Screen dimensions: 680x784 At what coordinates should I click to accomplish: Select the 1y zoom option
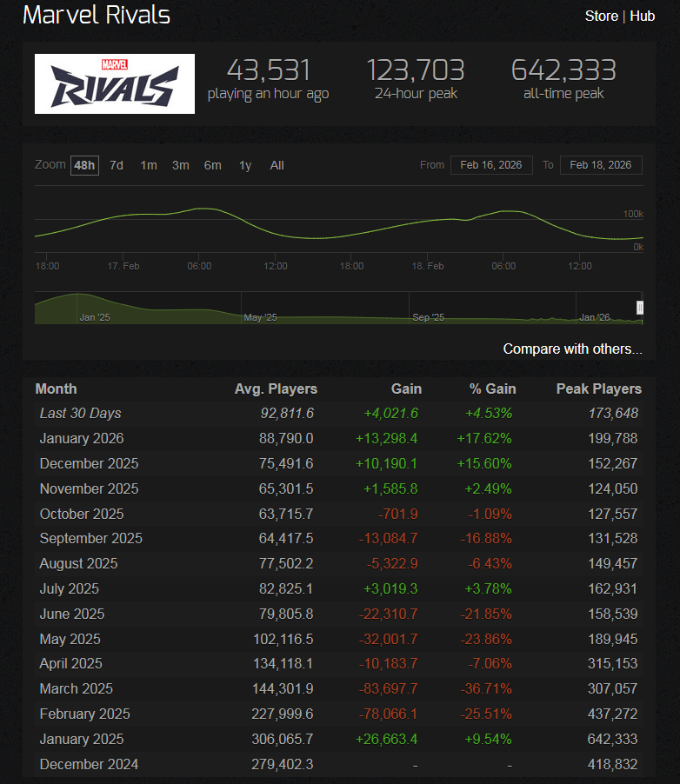click(x=245, y=165)
